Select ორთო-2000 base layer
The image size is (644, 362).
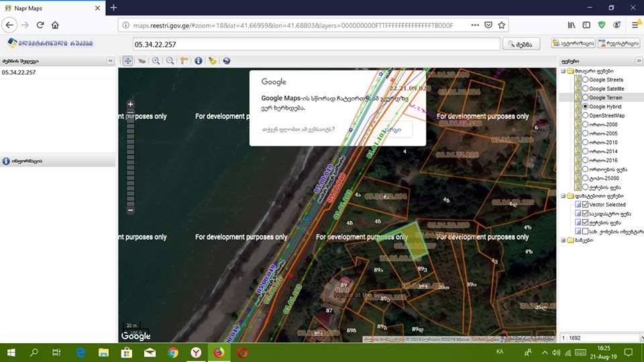coord(585,124)
